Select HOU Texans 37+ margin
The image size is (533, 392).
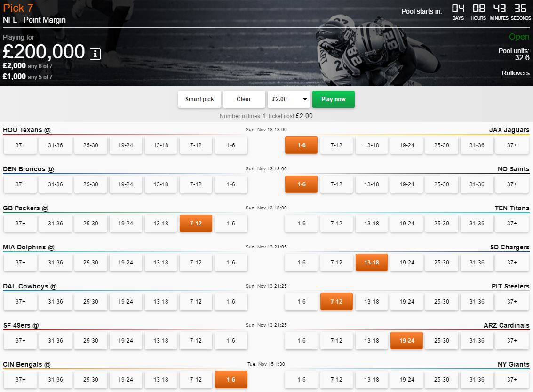point(20,145)
